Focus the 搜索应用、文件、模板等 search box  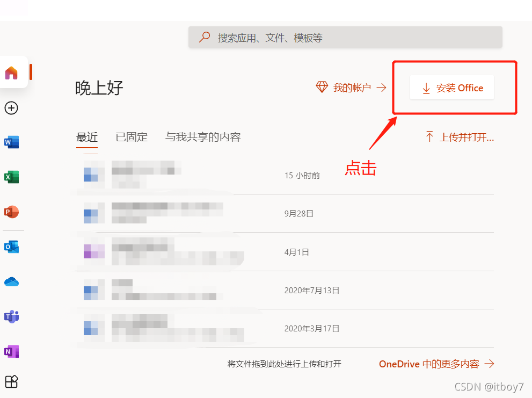pos(345,38)
